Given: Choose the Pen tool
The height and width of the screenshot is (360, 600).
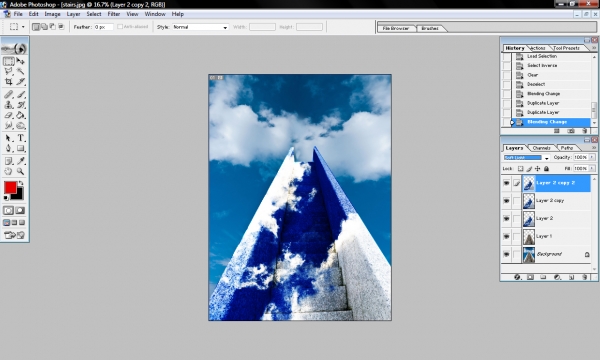Looking at the screenshot, I should coord(8,148).
